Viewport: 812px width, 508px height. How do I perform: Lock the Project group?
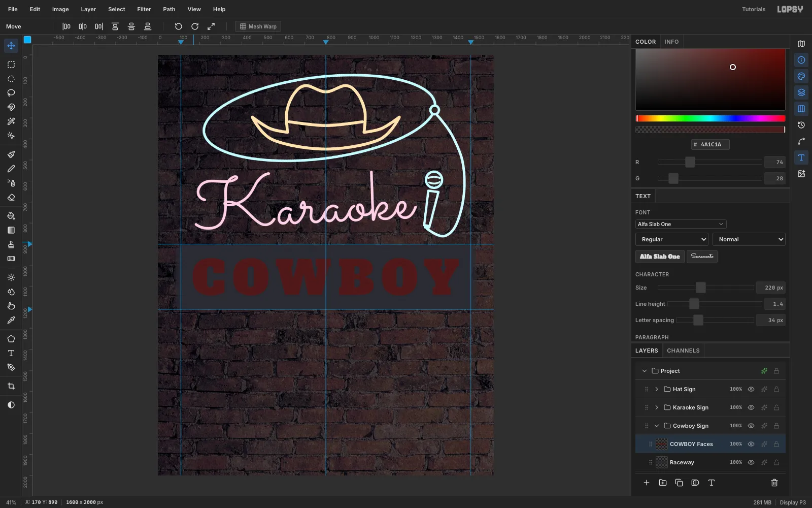(776, 371)
